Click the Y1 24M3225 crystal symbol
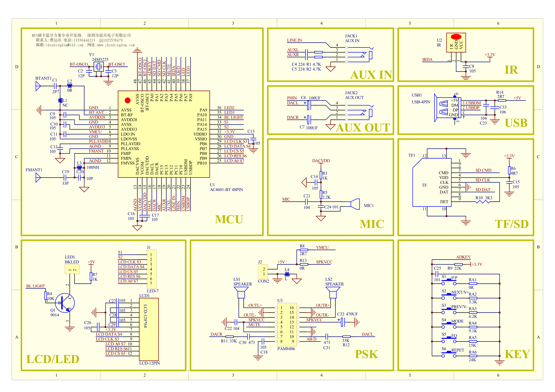The height and width of the screenshot is (392, 555). coord(98,67)
